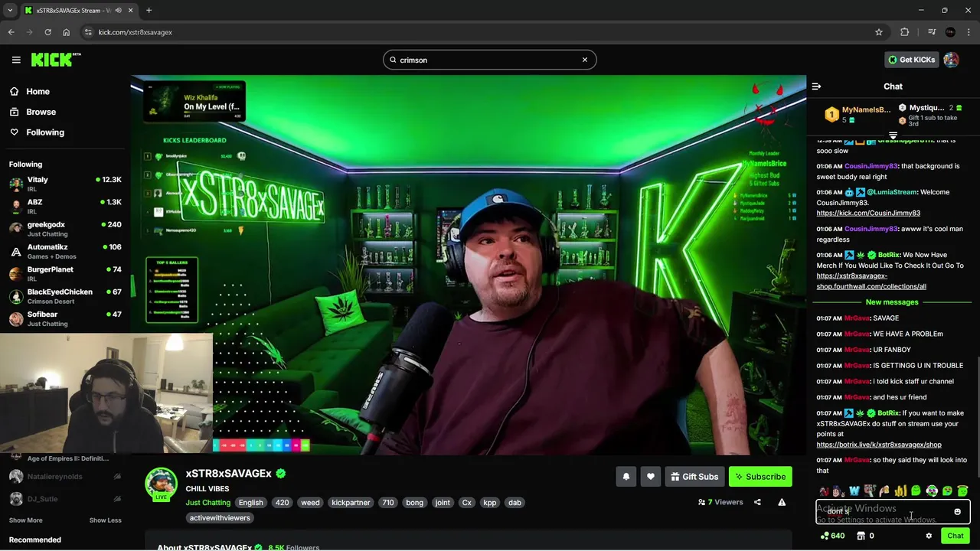
Task: Jump to New messages in chat
Action: pos(892,302)
